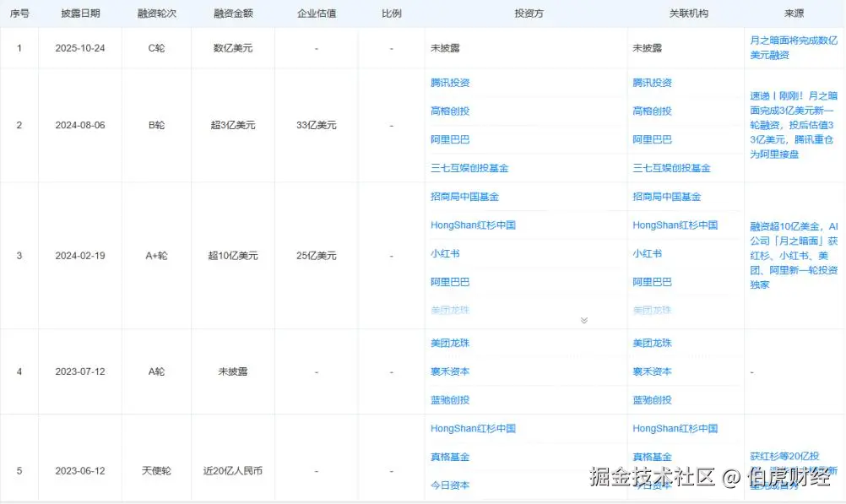Select the amount 超3亿美元
The image size is (846, 504).
point(233,125)
